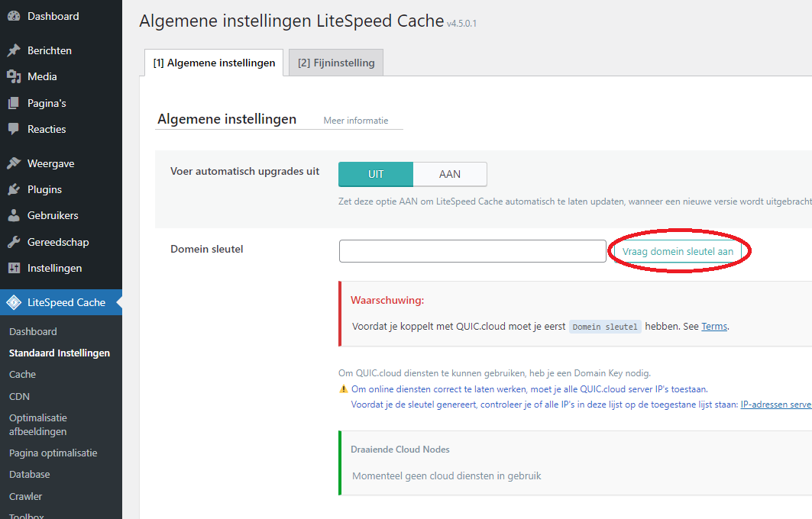Open the Reacties comment bubble icon

point(14,129)
